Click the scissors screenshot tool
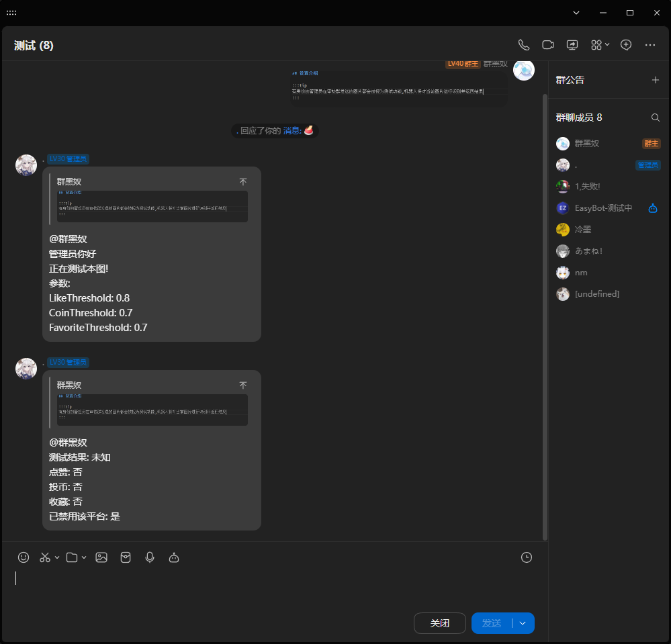This screenshot has height=644, width=671. coord(45,557)
